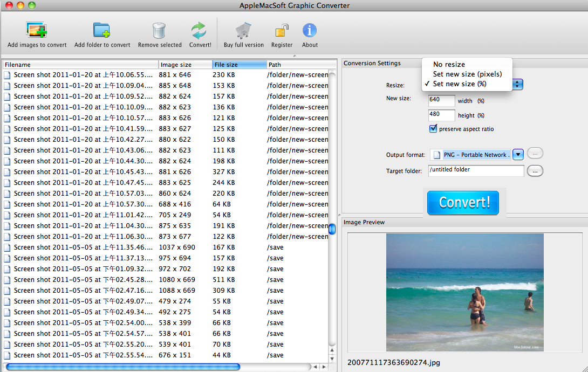Viewport: 588px width, 372px height.
Task: Sort list by Image size column header
Action: (x=186, y=65)
